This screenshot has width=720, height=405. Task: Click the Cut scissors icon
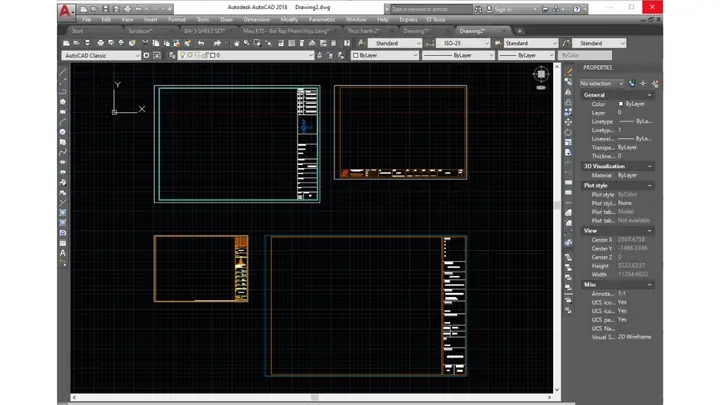click(146, 43)
